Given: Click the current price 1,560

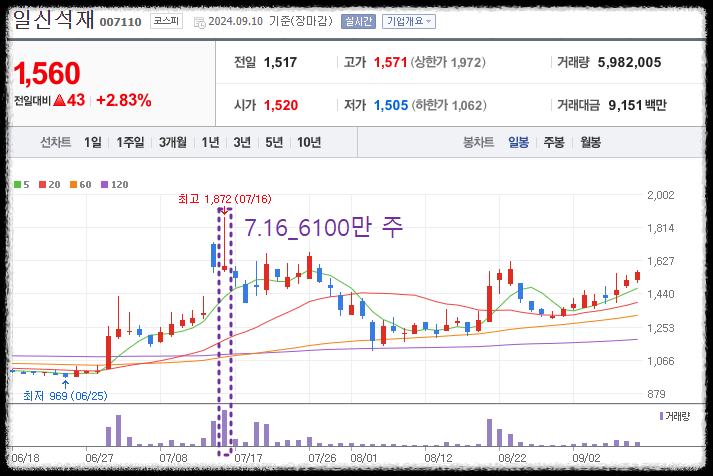Looking at the screenshot, I should pos(47,73).
